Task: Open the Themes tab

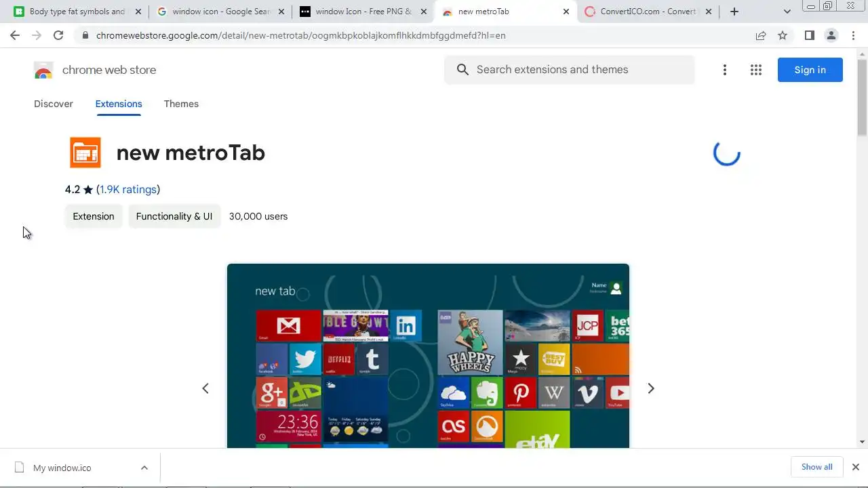Action: click(181, 104)
